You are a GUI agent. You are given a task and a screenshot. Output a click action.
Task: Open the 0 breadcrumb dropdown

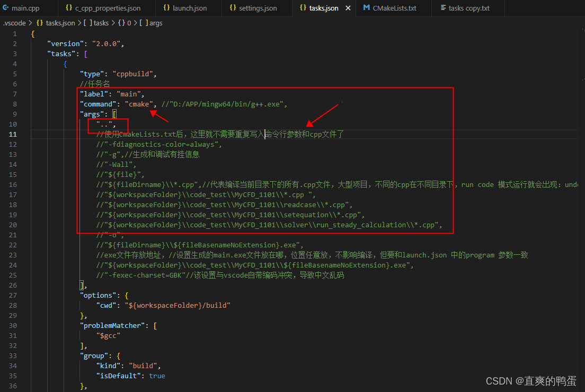126,23
